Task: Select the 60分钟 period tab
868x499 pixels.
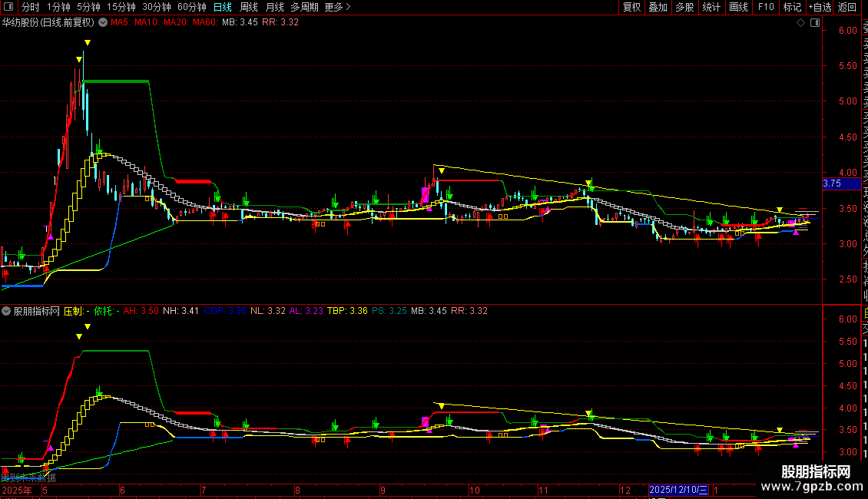Action: click(192, 7)
